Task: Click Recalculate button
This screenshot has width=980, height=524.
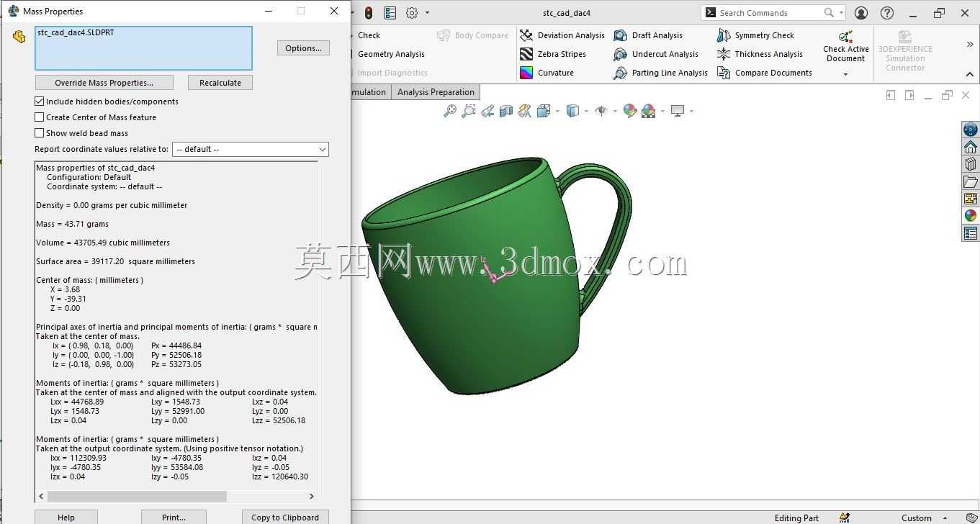Action: point(220,83)
